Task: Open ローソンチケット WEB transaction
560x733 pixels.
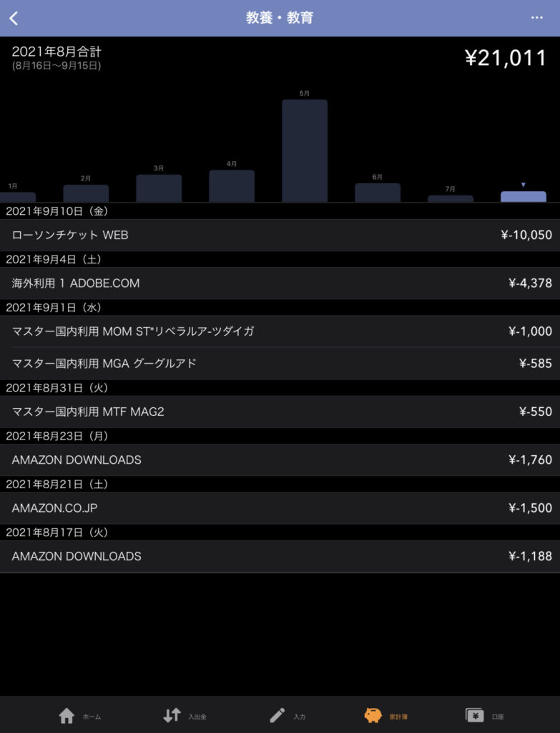Action: point(280,235)
